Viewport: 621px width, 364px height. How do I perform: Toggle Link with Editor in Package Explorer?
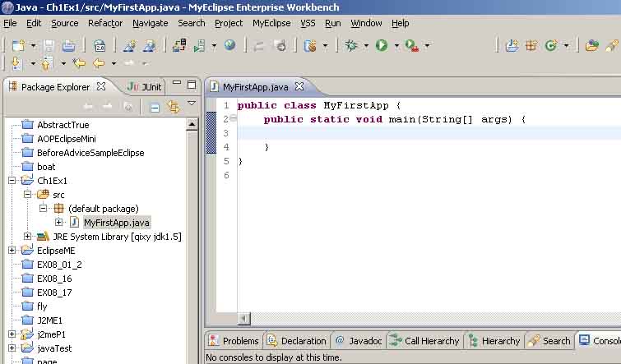click(173, 107)
